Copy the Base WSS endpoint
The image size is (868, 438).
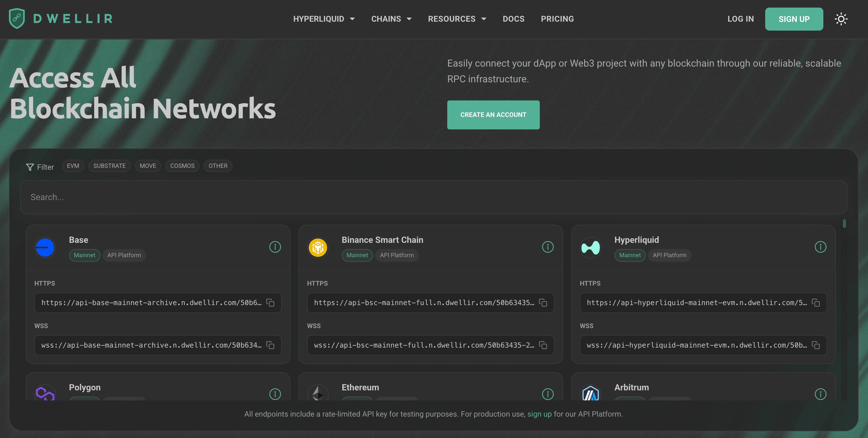270,345
